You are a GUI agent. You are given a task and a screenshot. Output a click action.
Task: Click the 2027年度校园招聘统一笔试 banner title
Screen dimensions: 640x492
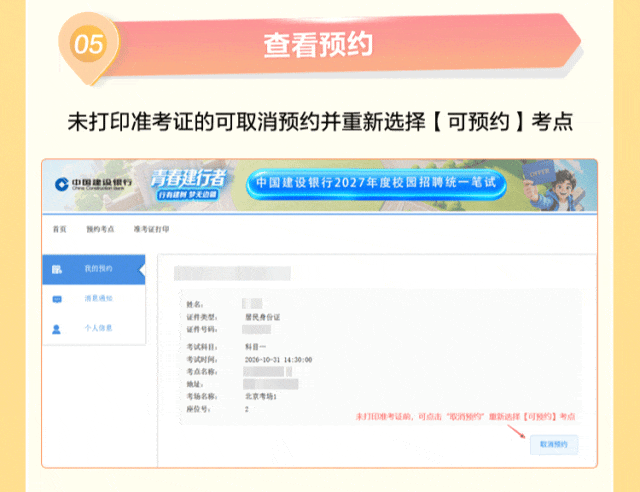tap(376, 183)
